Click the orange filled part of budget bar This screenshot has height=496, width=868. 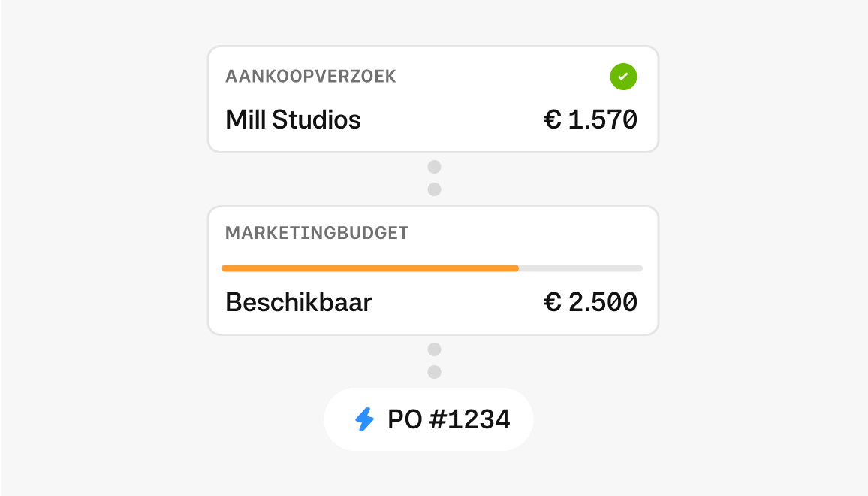369,268
